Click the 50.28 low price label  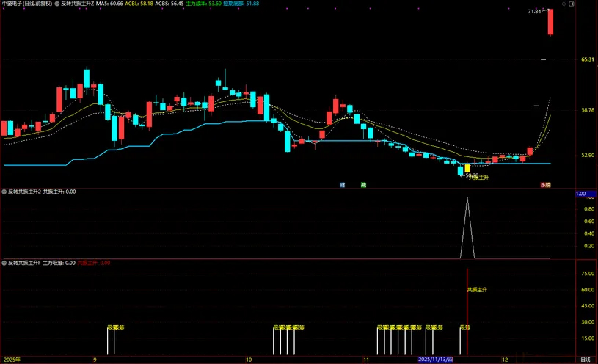[472, 175]
